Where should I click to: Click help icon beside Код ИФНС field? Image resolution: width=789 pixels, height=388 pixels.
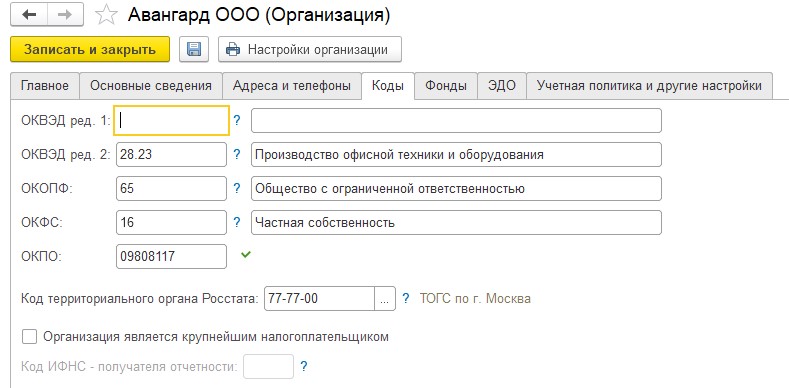click(303, 366)
